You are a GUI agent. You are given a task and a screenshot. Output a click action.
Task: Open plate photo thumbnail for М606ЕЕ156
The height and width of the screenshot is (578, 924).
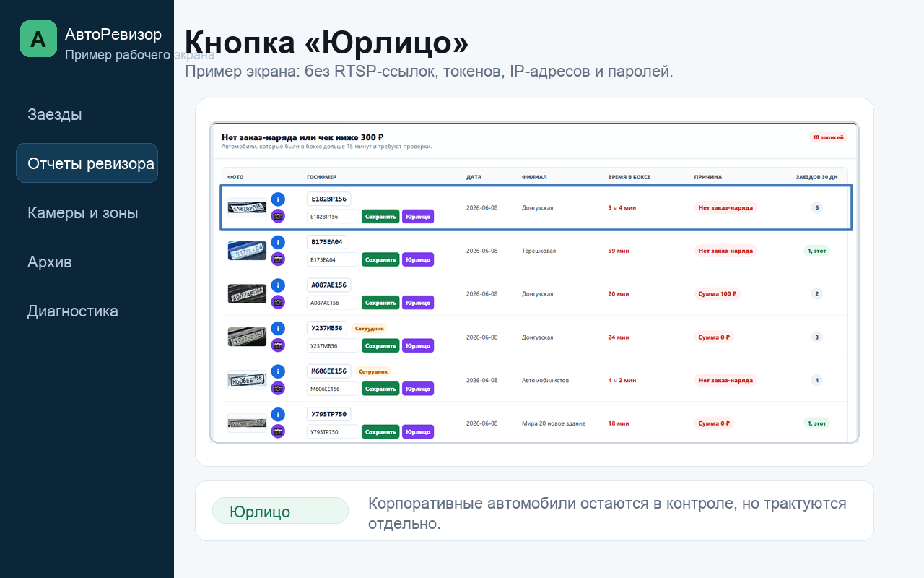pos(247,380)
